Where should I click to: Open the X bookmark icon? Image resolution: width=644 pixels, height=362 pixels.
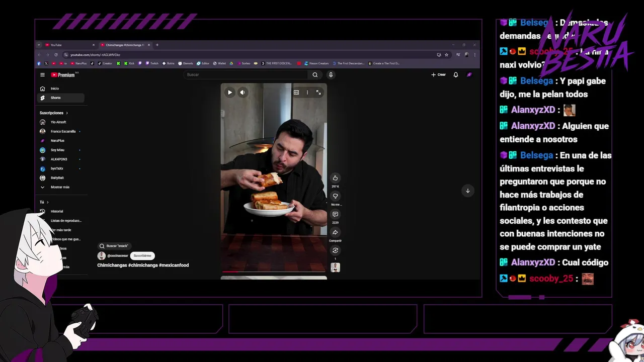click(x=46, y=63)
